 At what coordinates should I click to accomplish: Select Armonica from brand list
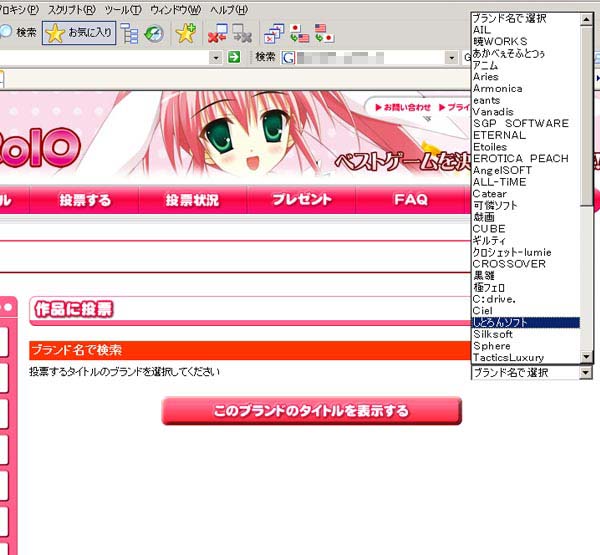pos(526,88)
